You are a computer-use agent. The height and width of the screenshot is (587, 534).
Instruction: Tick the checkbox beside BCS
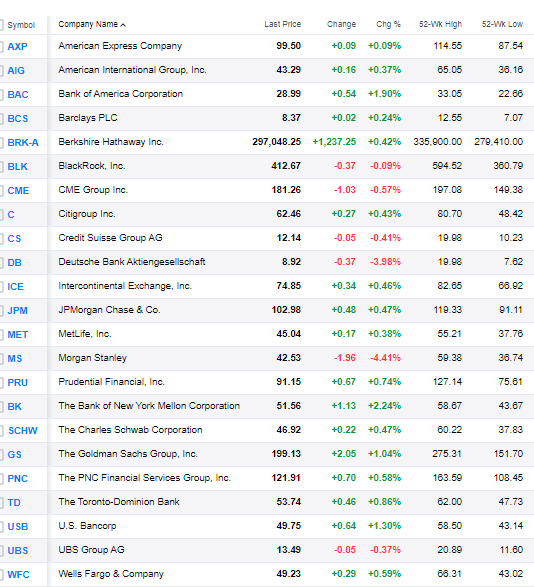(x=1, y=118)
